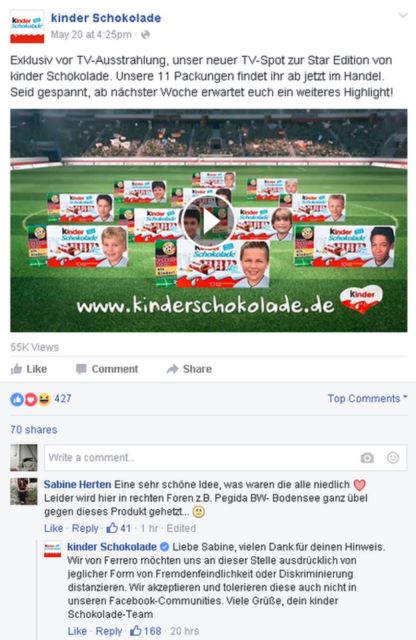
Task: Open the 70 shares link
Action: click(34, 430)
